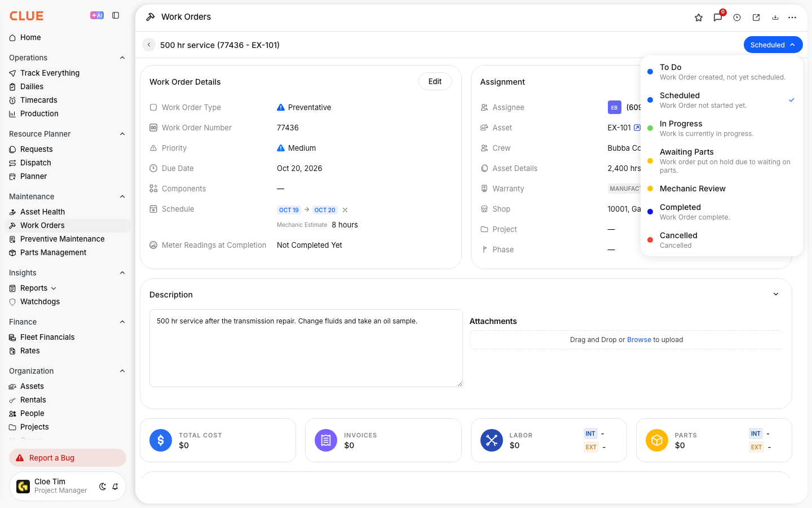Screen dimensions: 812x508
Task: Open the three-dot more options menu
Action: [x=792, y=17]
